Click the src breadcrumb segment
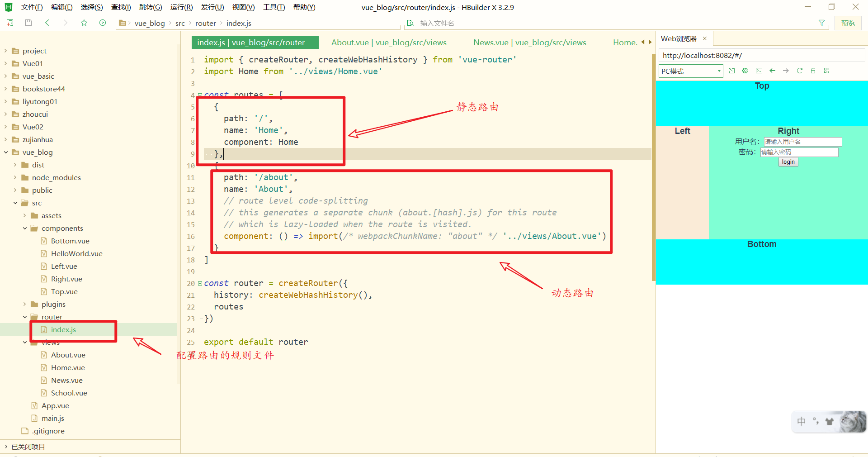This screenshot has width=868, height=457. (x=180, y=23)
